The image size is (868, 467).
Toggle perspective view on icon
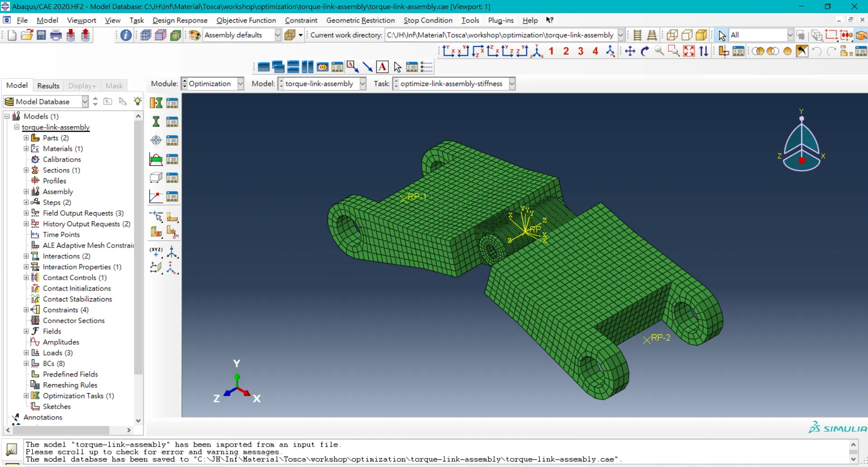click(x=652, y=35)
